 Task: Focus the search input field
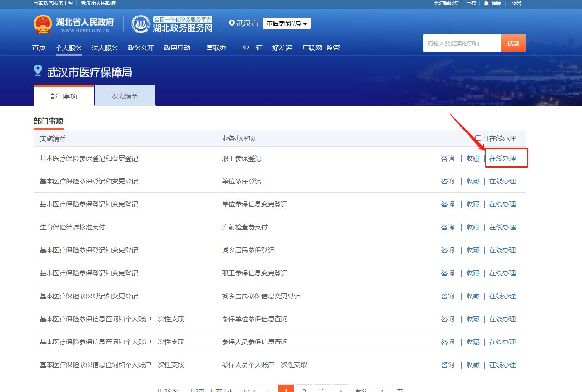tap(462, 43)
